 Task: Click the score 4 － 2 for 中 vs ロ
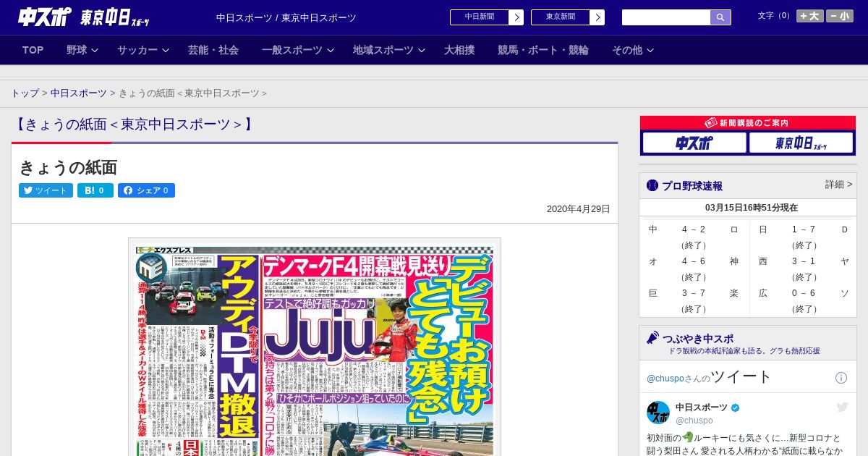[694, 229]
